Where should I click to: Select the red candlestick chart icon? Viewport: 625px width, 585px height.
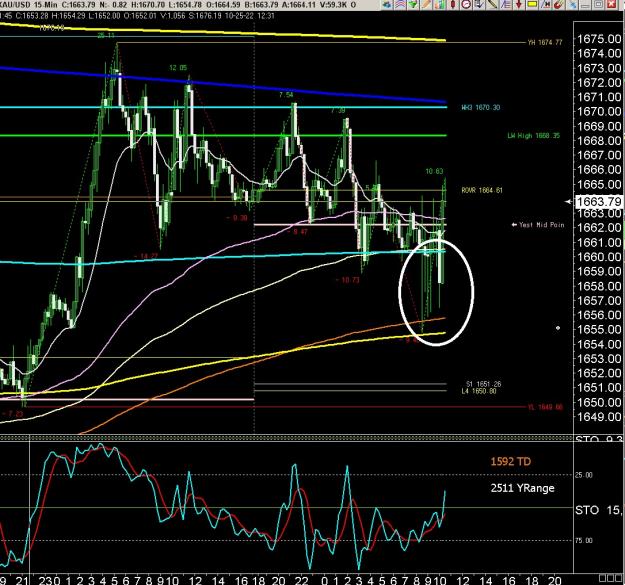452,4
